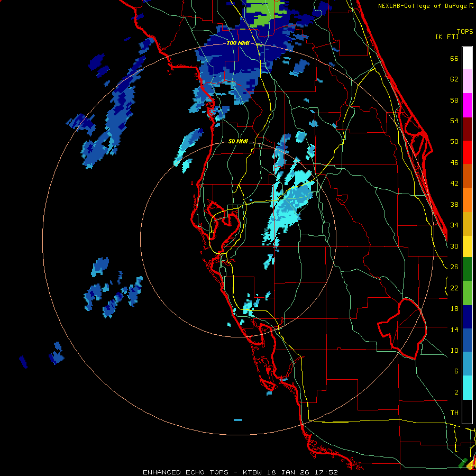Click legend value 2
Viewport: 476px width, 476px height.
click(x=456, y=392)
